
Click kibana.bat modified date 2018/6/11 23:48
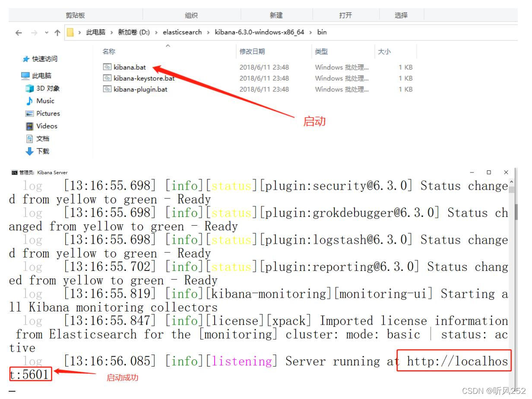[x=264, y=67]
